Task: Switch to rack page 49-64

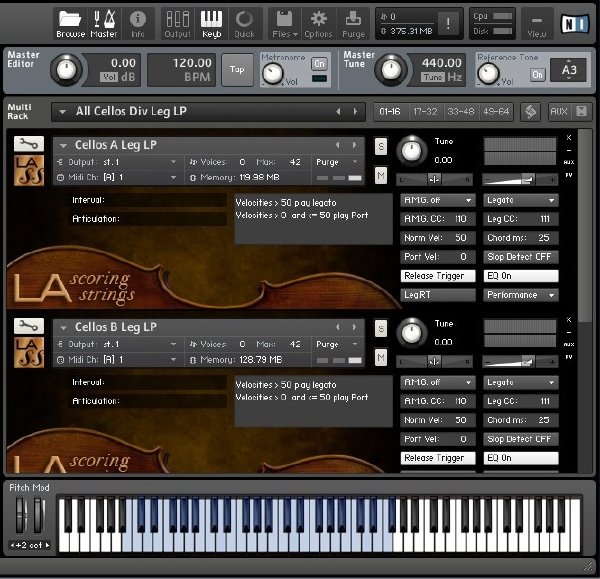Action: (x=496, y=112)
